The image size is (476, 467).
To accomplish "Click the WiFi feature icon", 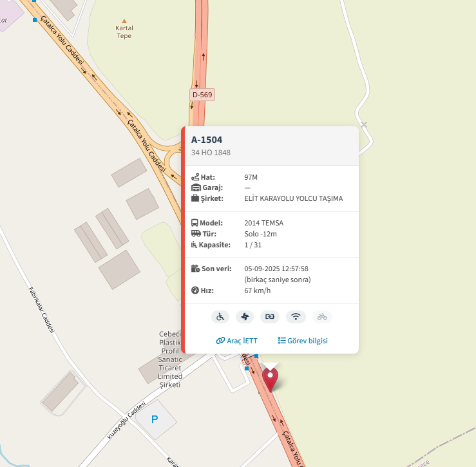I will point(296,317).
